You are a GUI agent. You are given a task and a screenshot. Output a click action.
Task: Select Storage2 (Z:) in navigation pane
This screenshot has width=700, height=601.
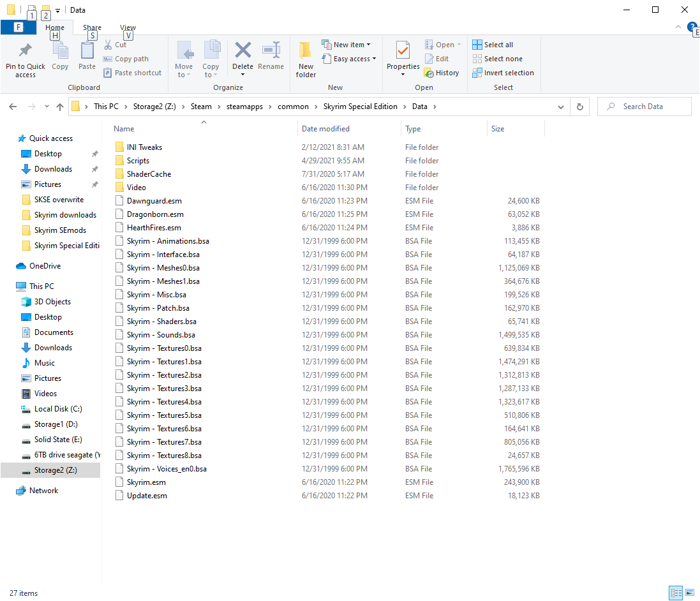click(50, 470)
